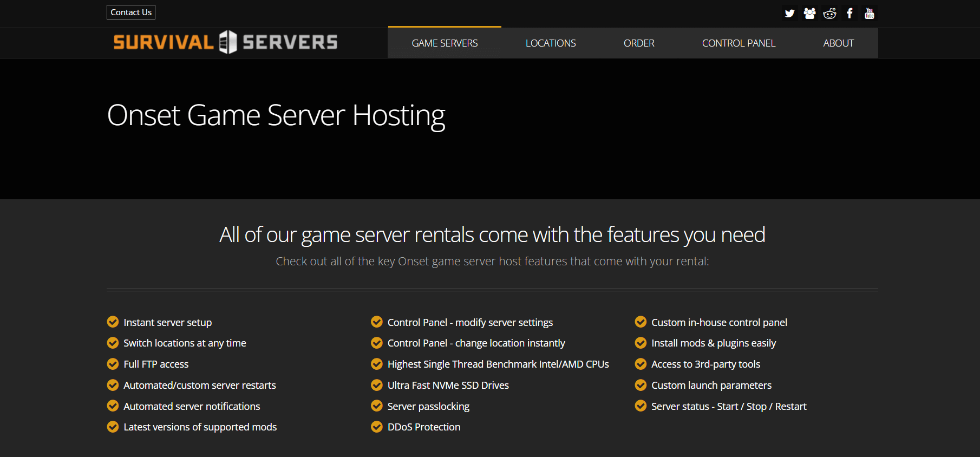
Task: Select the DDoS Protection text
Action: (424, 427)
